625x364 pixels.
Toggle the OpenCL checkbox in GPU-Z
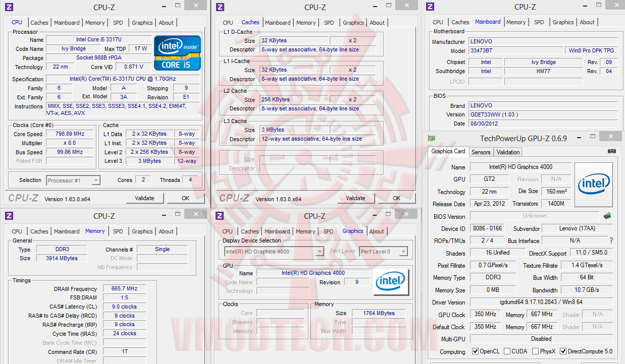[475, 351]
